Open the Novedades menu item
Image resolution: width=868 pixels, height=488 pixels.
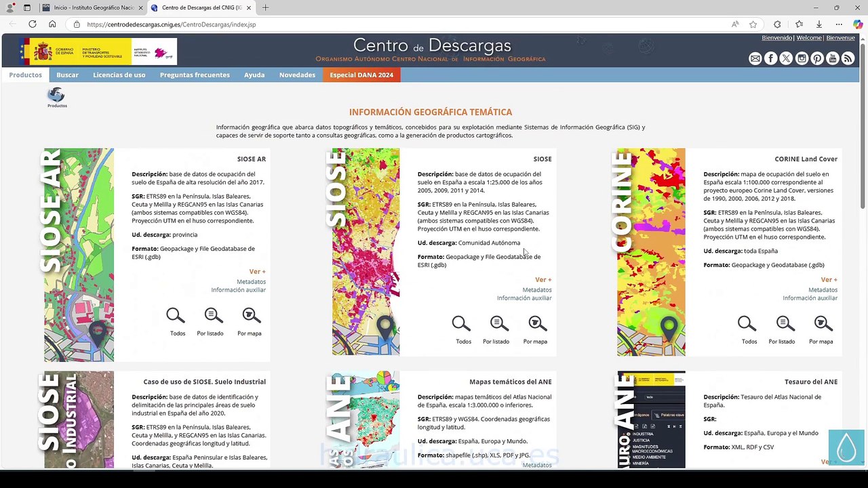pos(297,75)
